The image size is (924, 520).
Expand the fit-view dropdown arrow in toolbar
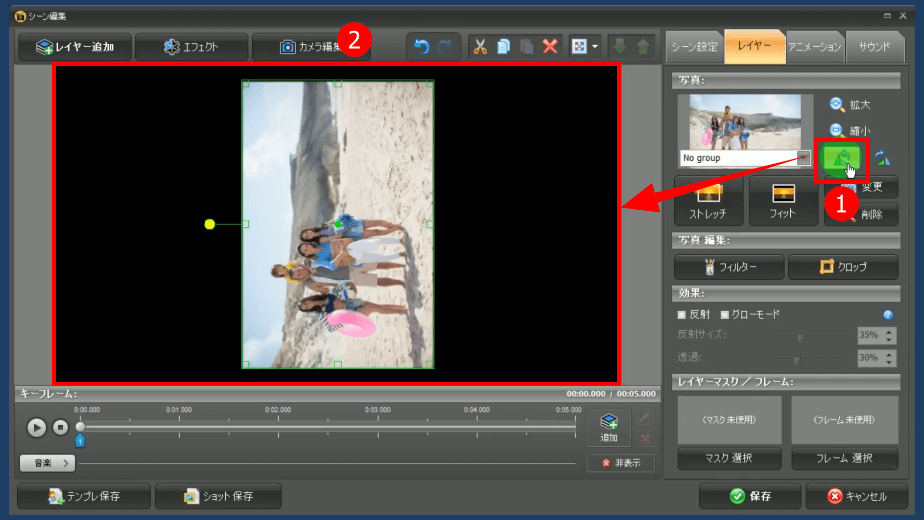click(595, 46)
